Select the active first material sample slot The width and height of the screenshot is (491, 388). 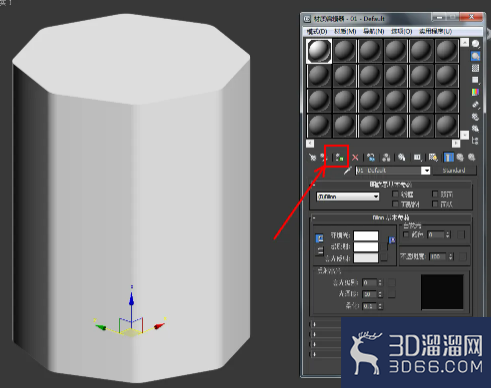pyautogui.click(x=319, y=51)
